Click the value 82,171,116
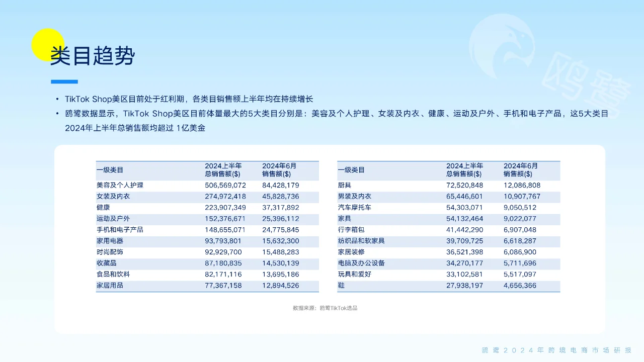This screenshot has height=362, width=644. point(223,275)
